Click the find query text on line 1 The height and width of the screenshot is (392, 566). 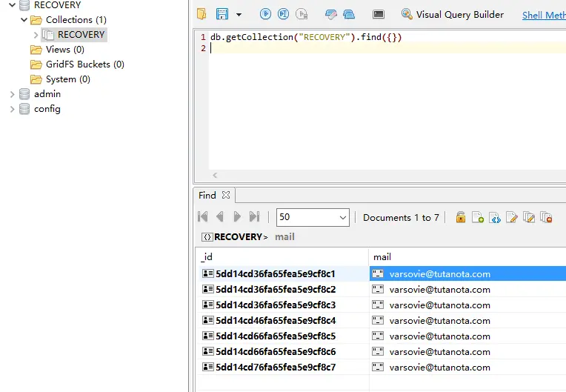point(306,37)
